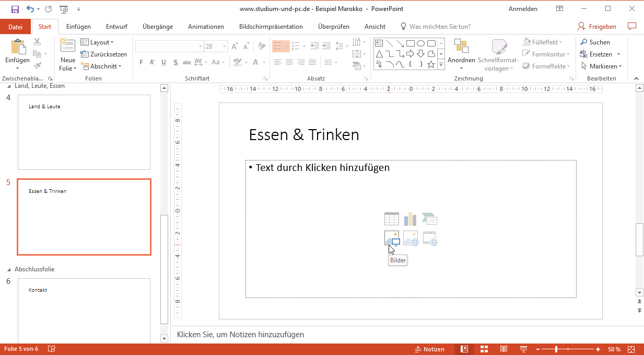The height and width of the screenshot is (355, 644).
Task: Click the zoom in plus button
Action: pyautogui.click(x=598, y=349)
